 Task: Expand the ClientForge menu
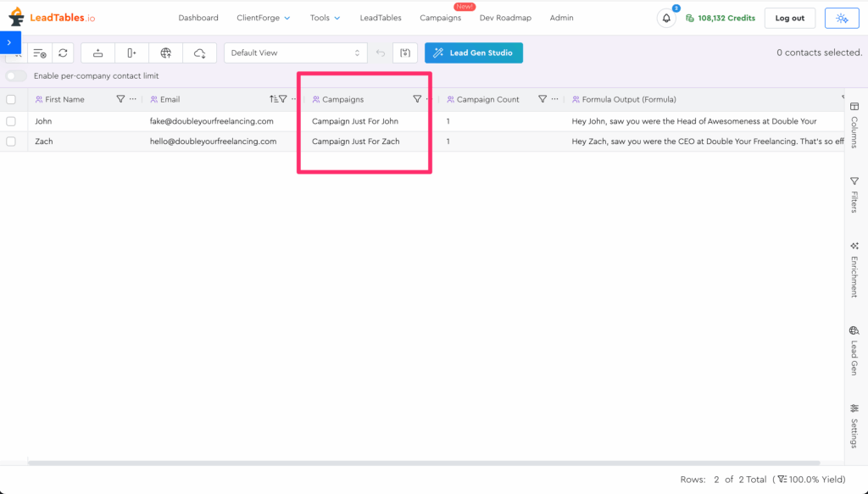(x=263, y=18)
